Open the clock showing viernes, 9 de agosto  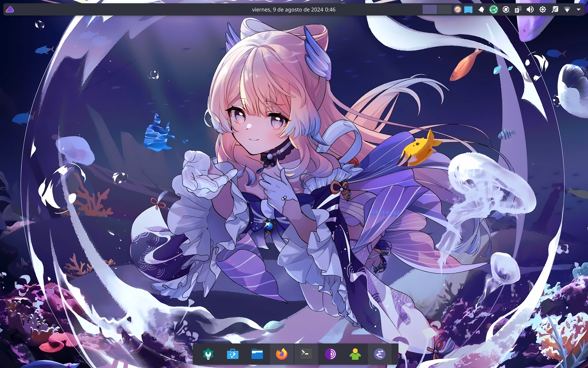tap(294, 9)
